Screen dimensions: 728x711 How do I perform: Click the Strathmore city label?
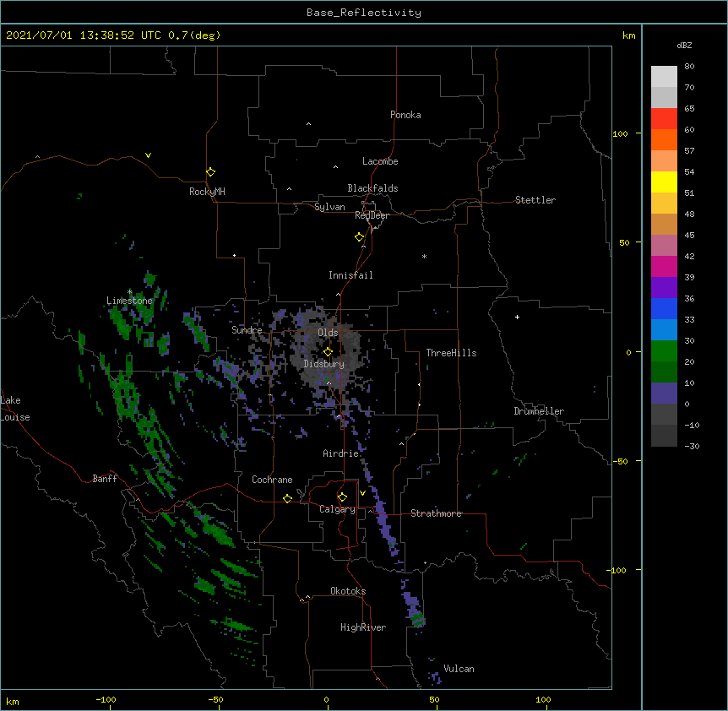pyautogui.click(x=436, y=513)
